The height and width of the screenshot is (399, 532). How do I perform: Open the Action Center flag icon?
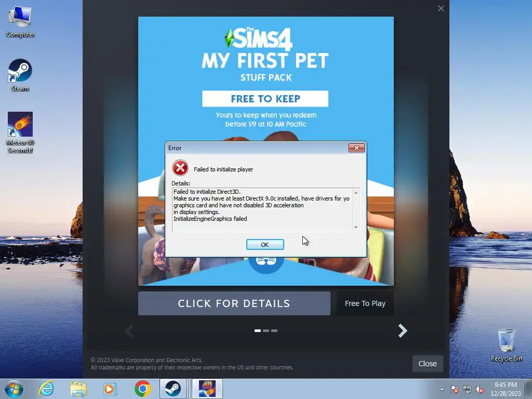tap(455, 389)
